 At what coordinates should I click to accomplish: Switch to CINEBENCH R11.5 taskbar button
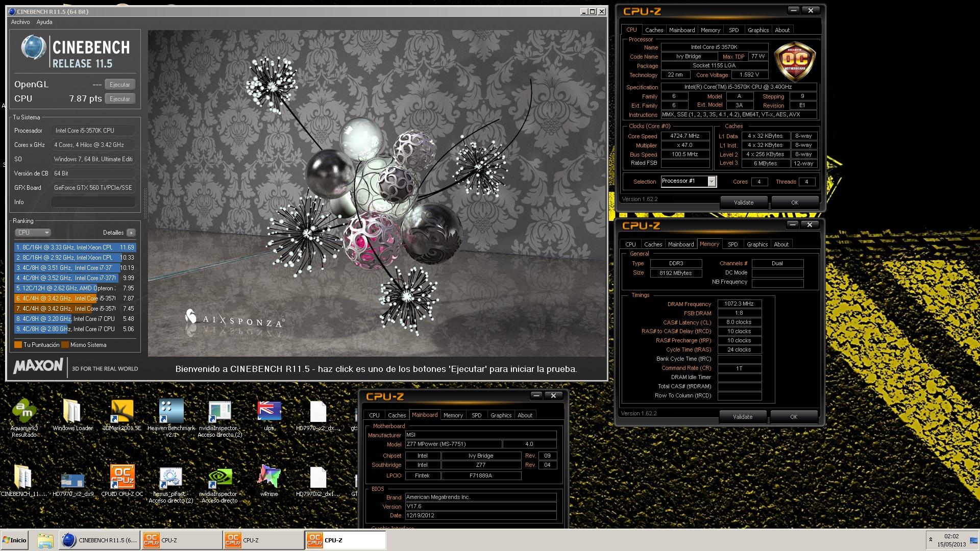click(x=99, y=540)
